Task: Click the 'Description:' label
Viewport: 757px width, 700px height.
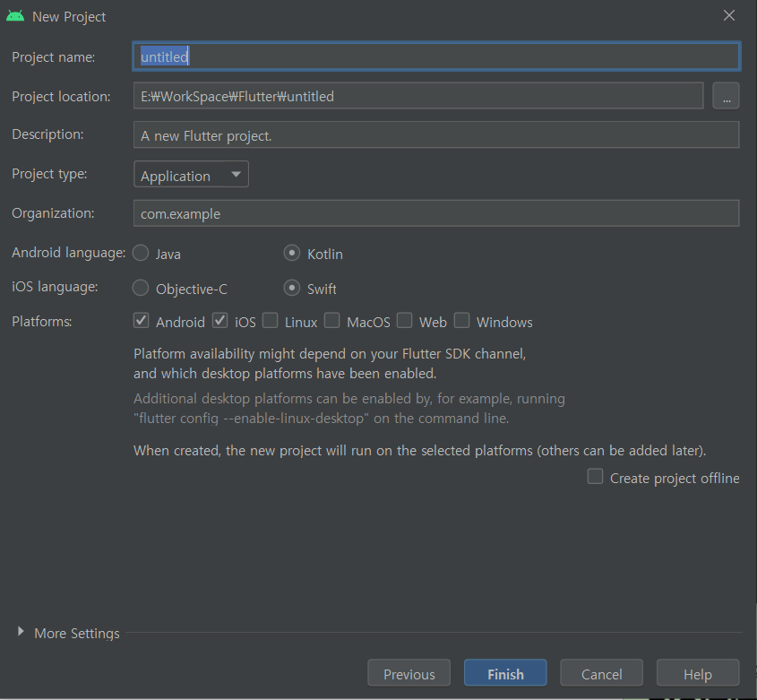Action: point(47,134)
